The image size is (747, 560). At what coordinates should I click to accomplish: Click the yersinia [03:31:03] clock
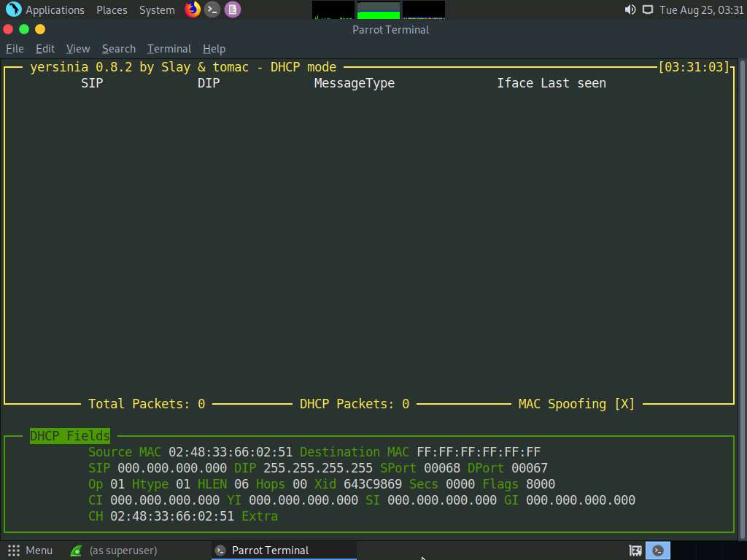(694, 67)
